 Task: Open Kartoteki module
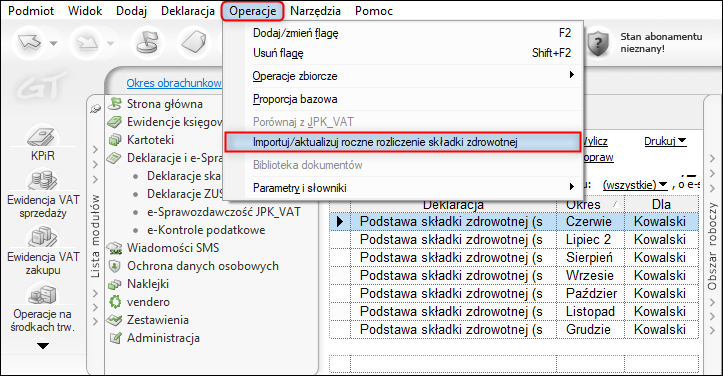(x=150, y=140)
